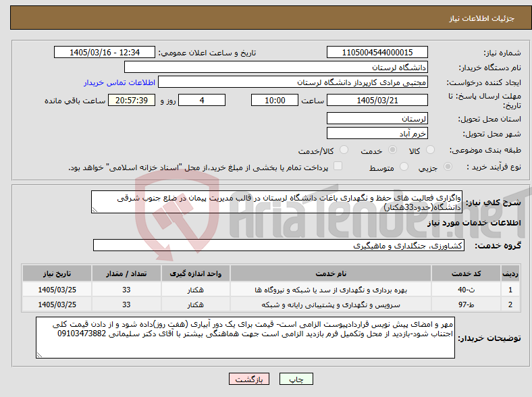
Task: Click quantity 33 in row 2
Action: (126, 305)
